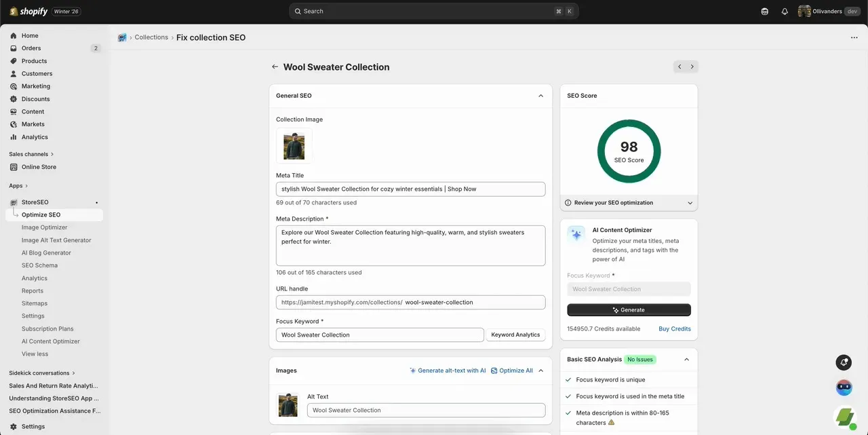Click the Meta Description text area

[x=410, y=246]
